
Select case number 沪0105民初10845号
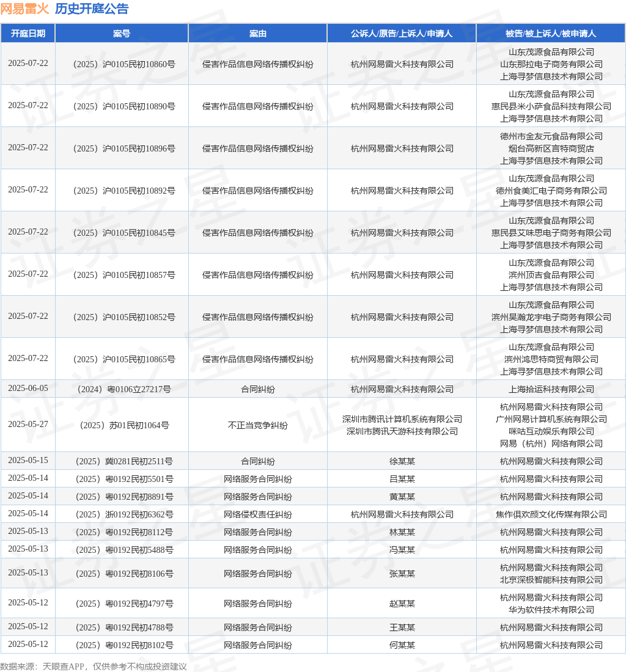[x=124, y=233]
